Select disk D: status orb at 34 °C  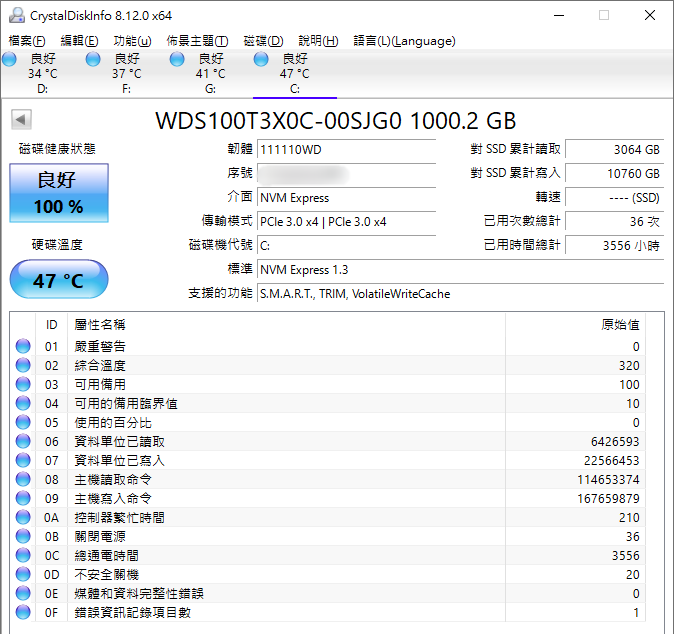coord(9,59)
